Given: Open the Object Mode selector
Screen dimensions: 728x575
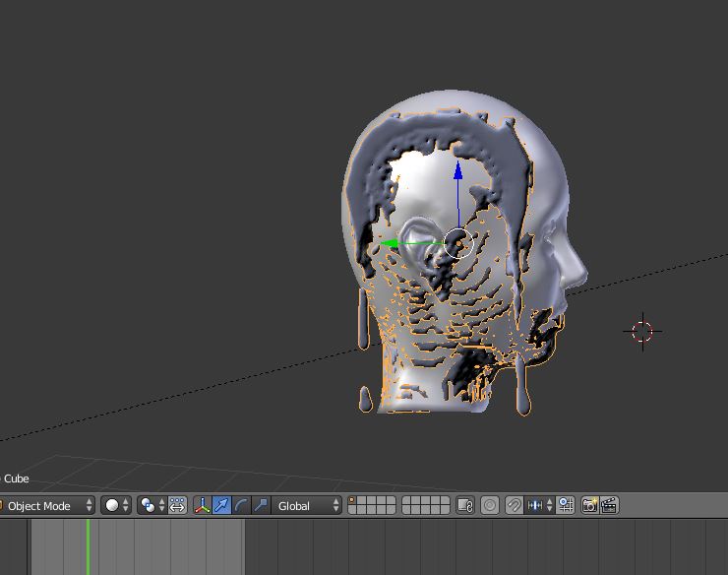Looking at the screenshot, I should click(x=46, y=505).
